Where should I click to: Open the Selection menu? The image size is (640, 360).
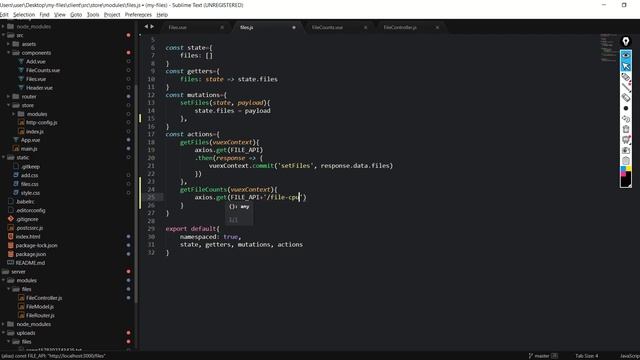tap(24, 15)
